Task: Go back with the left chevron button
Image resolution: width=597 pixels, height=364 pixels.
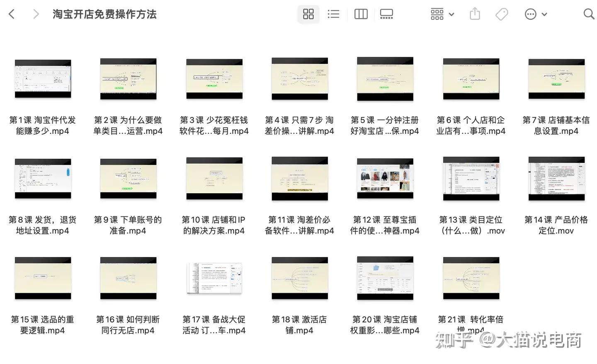Action: pos(12,14)
